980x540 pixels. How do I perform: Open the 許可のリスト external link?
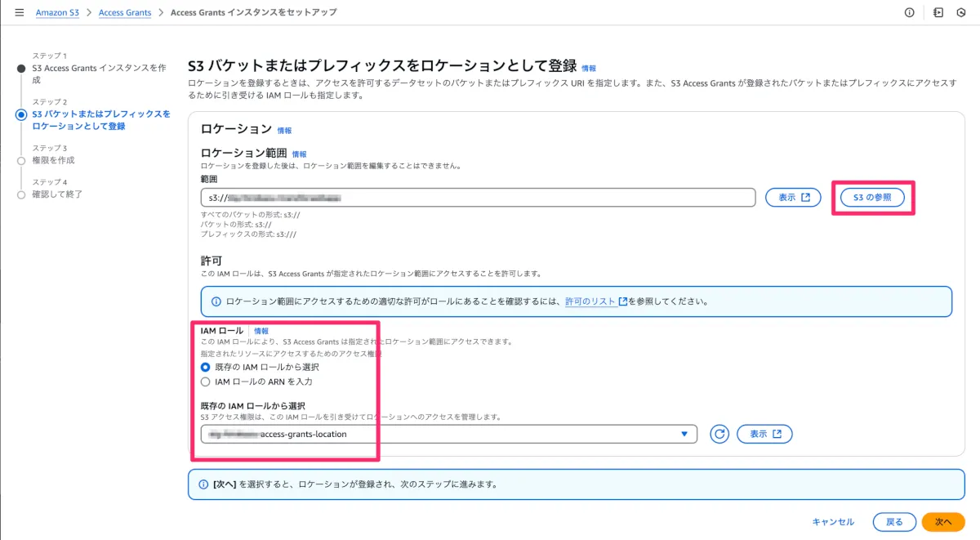tap(596, 301)
